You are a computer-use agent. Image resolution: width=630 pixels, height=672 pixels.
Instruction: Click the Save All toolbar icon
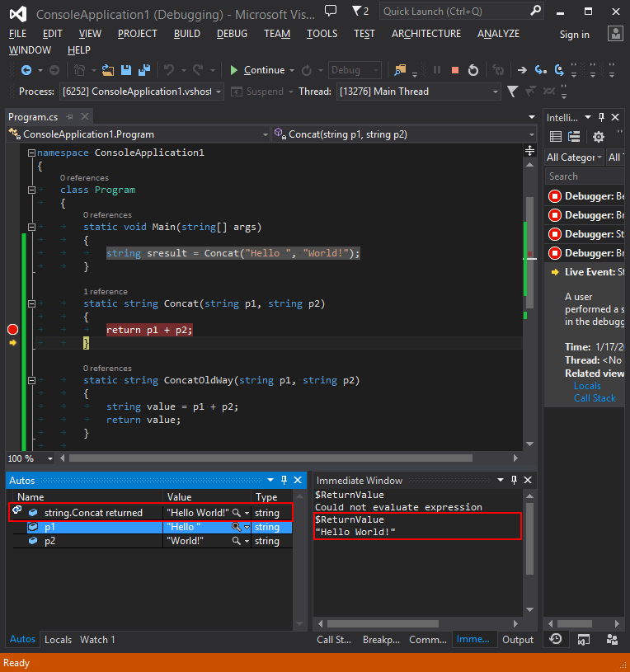point(143,70)
